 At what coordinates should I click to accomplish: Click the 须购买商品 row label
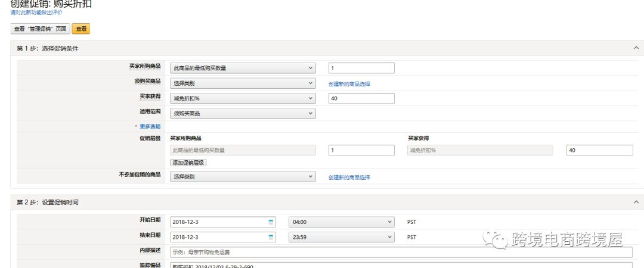tap(147, 81)
